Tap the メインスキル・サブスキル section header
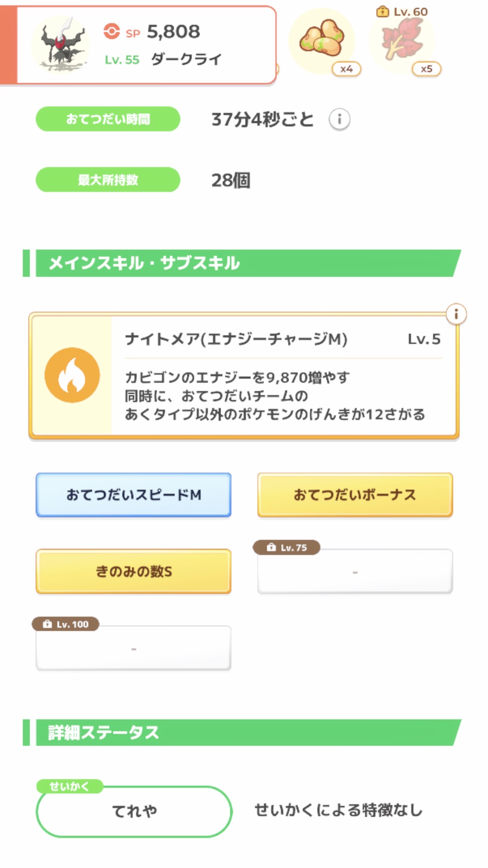This screenshot has height=868, width=488. click(x=243, y=263)
